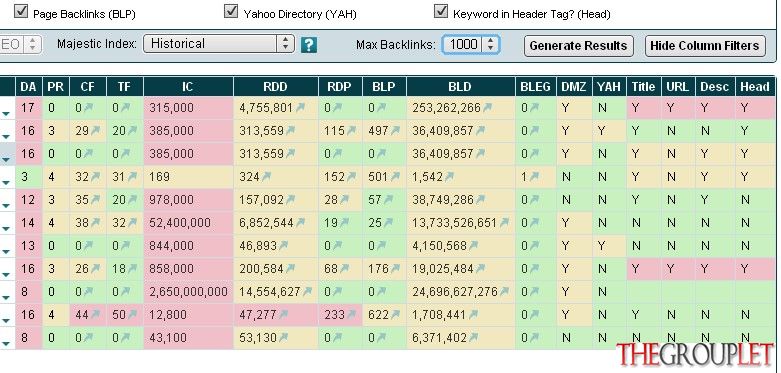Open arrow link beside RDP value 115
Image resolution: width=781 pixels, height=373 pixels.
click(352, 131)
